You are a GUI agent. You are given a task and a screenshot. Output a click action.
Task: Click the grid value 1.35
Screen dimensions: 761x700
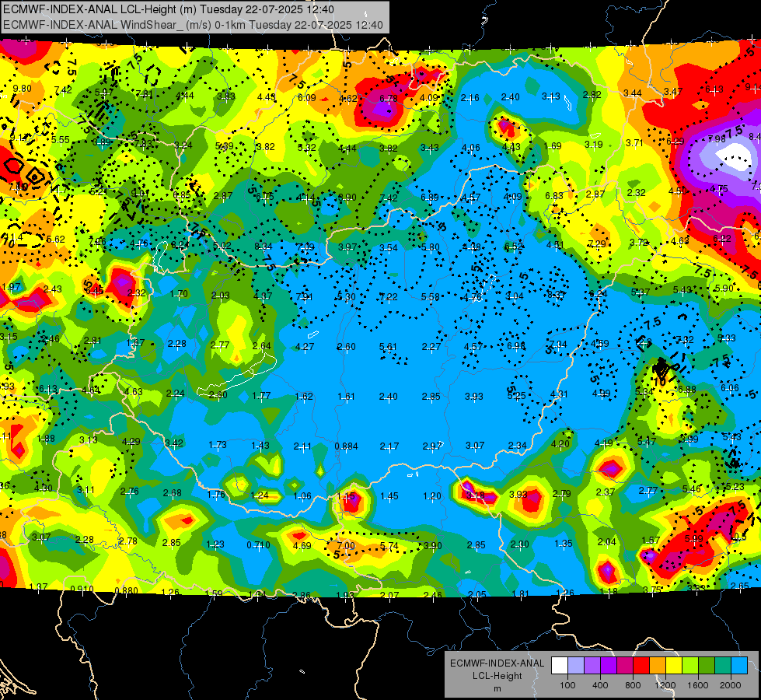tap(563, 544)
